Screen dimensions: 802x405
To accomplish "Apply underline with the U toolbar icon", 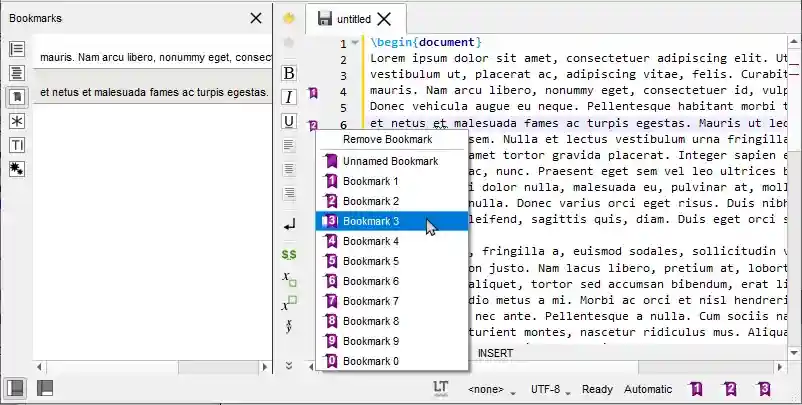I will (x=289, y=121).
